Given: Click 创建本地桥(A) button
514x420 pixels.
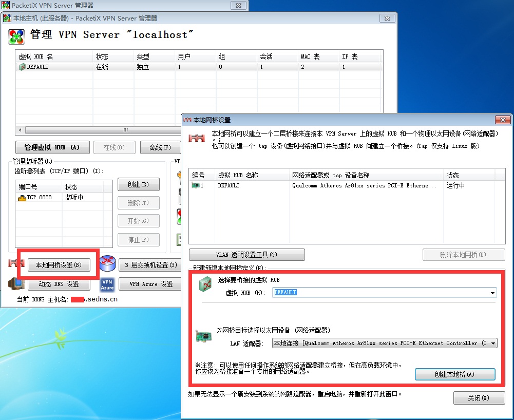Looking at the screenshot, I should click(454, 374).
